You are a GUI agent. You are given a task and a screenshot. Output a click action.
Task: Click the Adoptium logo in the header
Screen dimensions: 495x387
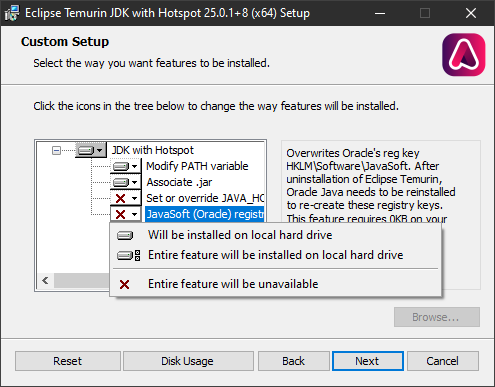tap(464, 55)
